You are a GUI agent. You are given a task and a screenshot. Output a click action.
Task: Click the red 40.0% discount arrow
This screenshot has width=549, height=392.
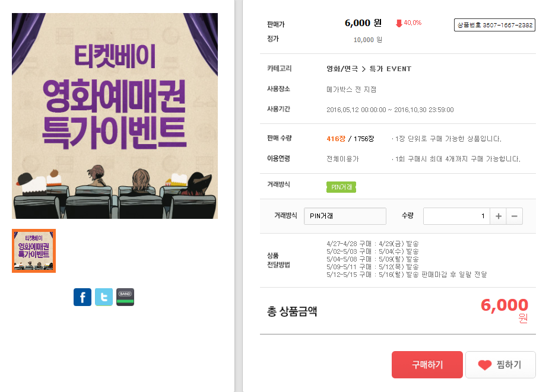click(399, 23)
